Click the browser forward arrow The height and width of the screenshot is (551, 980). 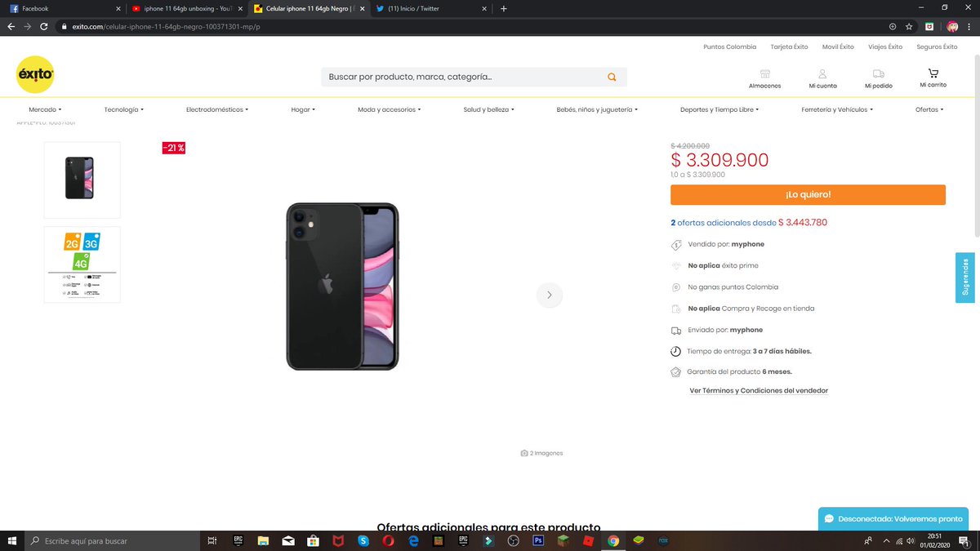pos(27,26)
